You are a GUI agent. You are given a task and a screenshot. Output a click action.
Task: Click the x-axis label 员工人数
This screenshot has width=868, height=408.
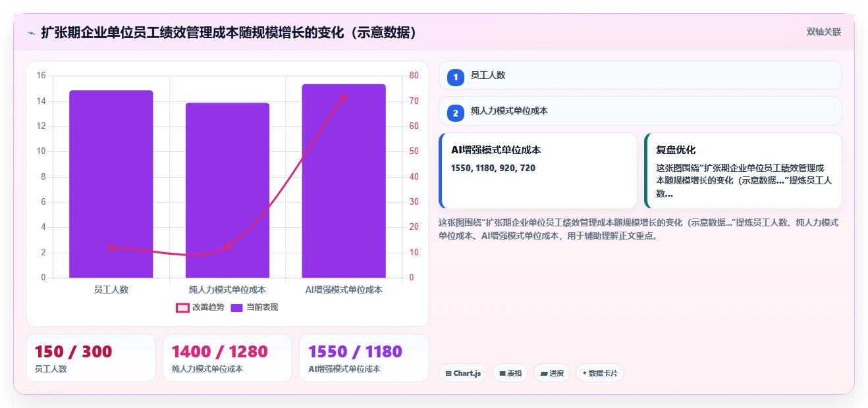tap(111, 290)
